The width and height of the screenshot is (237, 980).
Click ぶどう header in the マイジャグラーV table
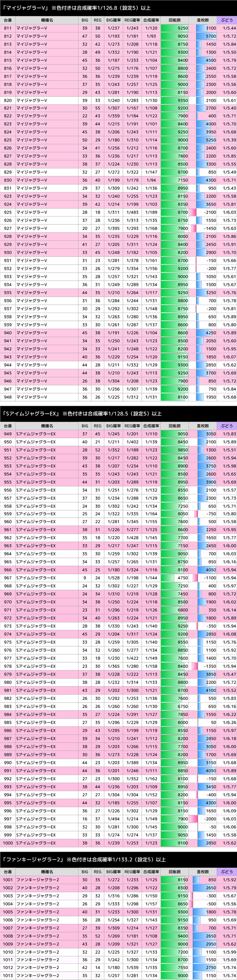pyautogui.click(x=227, y=20)
